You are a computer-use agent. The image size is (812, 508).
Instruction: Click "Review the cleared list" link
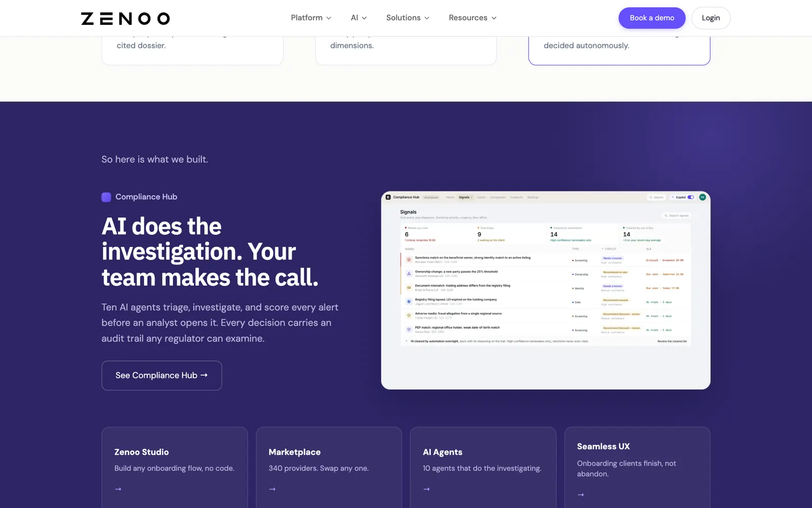pos(672,341)
